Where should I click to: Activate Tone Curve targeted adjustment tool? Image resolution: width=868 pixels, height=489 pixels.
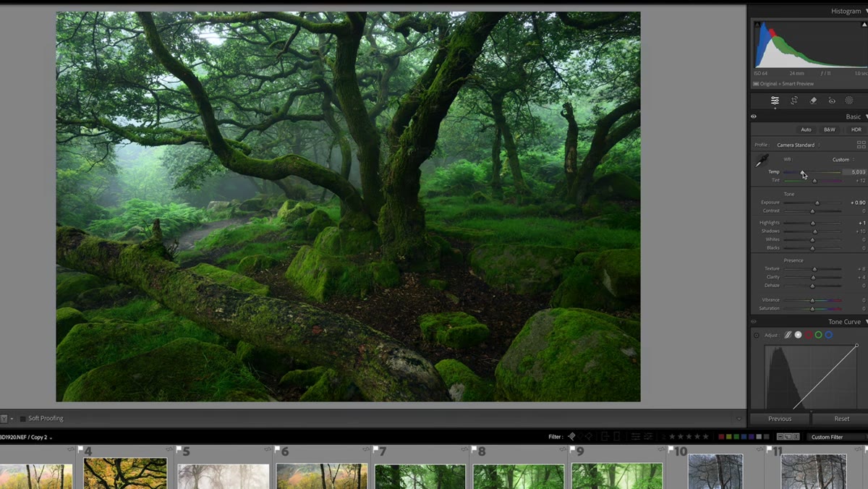tap(757, 335)
